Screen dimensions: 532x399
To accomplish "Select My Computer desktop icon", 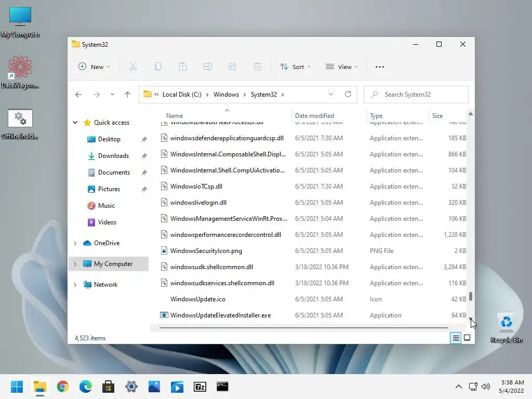I will [20, 22].
